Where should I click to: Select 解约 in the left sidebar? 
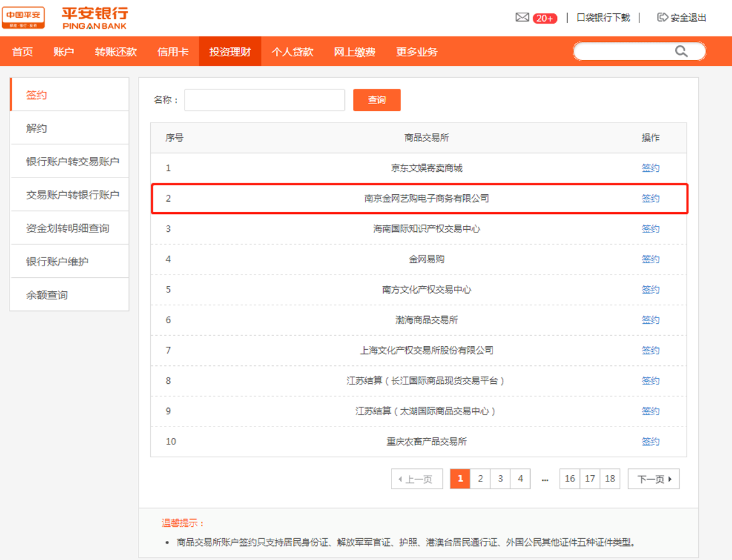coord(70,128)
